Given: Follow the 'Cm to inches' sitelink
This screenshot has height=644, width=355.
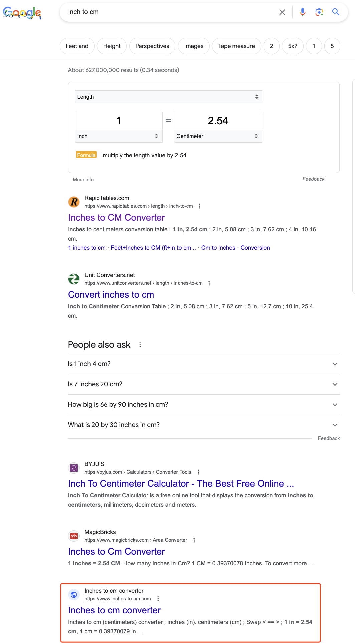Looking at the screenshot, I should tap(218, 248).
